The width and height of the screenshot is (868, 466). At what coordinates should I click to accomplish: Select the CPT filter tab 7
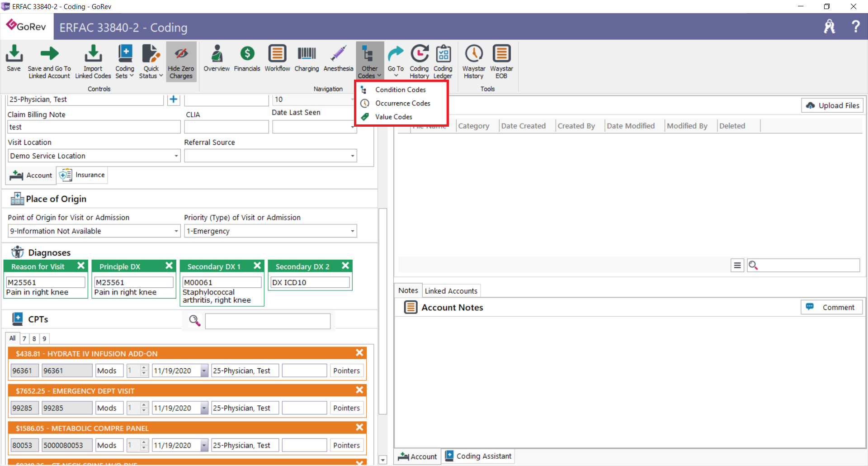click(24, 338)
